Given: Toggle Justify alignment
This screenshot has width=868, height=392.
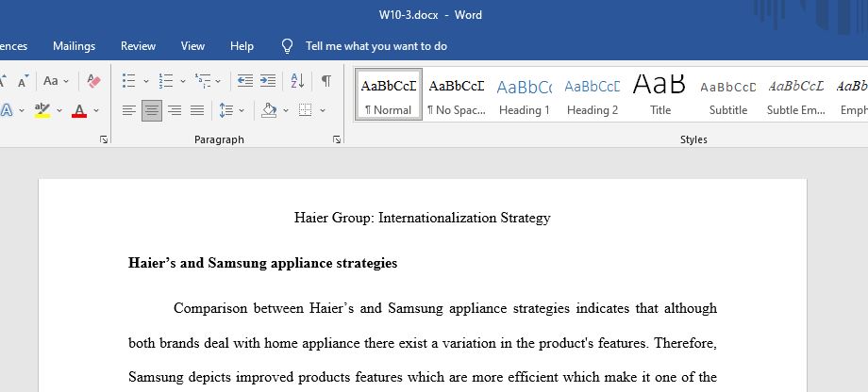Looking at the screenshot, I should coord(197,110).
